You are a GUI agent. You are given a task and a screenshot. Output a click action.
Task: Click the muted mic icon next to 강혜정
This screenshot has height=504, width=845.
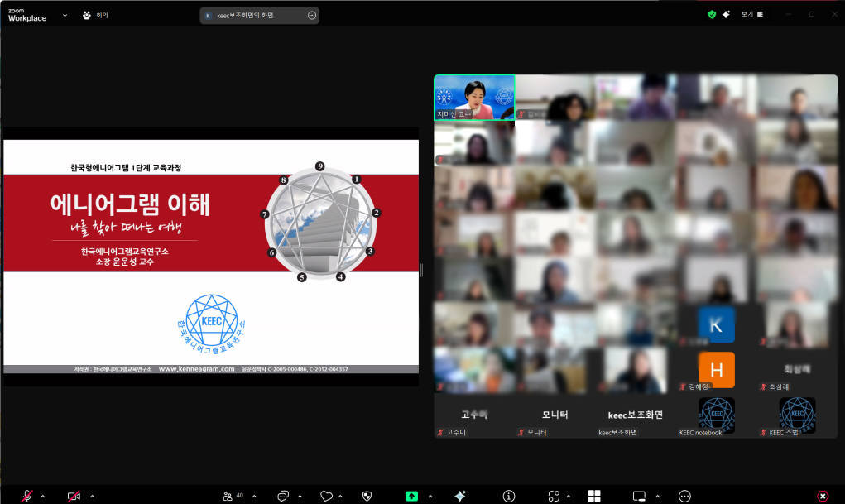pyautogui.click(x=683, y=386)
